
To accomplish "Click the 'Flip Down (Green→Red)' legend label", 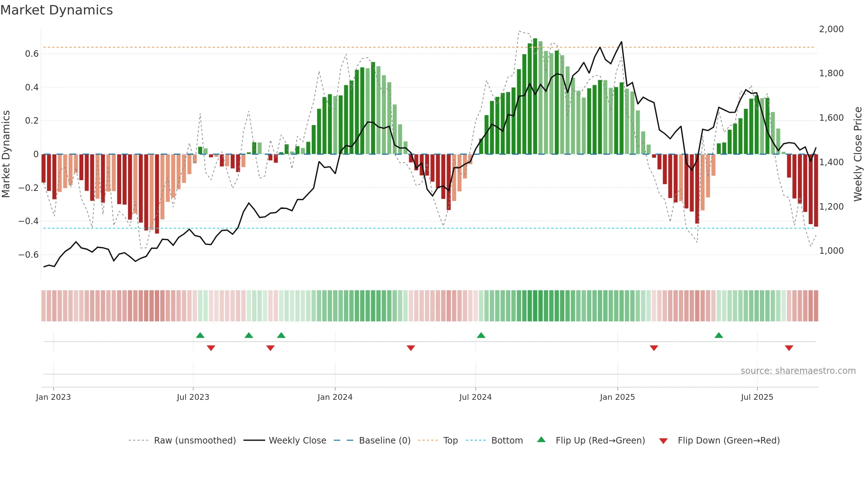I will click(x=729, y=440).
